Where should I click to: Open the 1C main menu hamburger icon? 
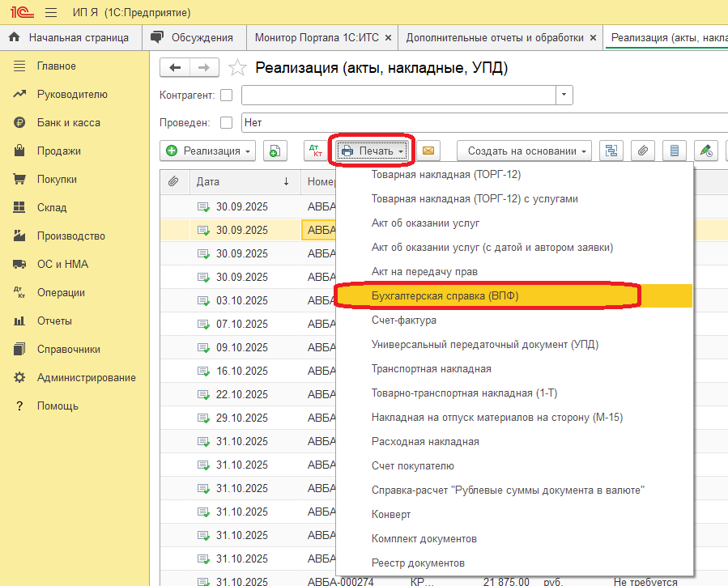pyautogui.click(x=51, y=13)
